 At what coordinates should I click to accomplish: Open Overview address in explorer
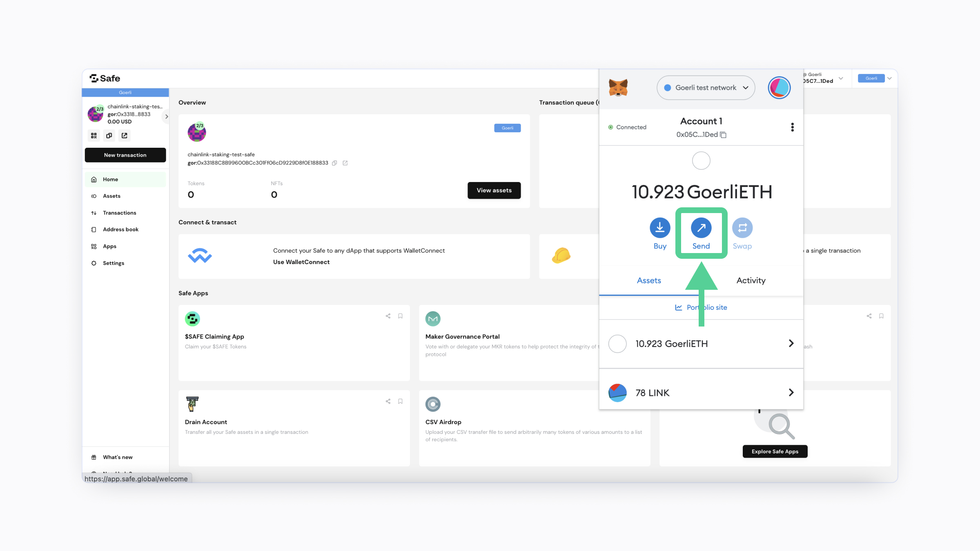point(345,163)
